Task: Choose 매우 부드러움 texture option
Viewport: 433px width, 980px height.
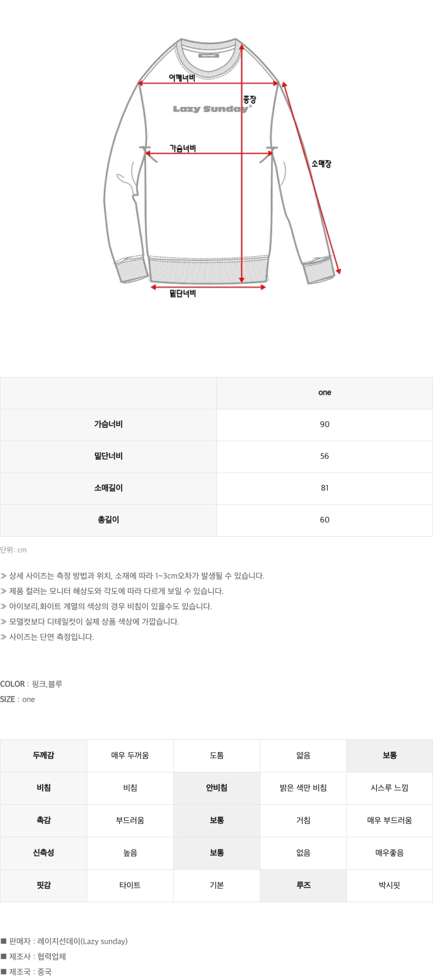Action: 390,821
